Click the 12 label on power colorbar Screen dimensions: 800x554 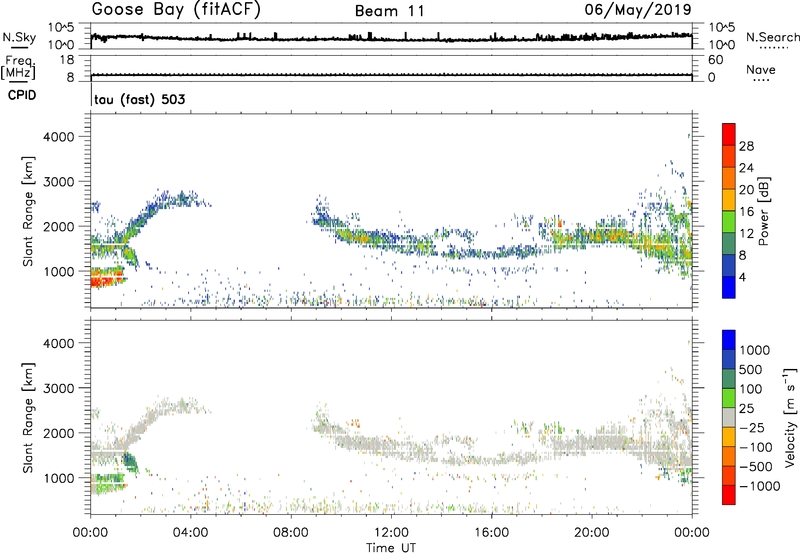pyautogui.click(x=746, y=234)
